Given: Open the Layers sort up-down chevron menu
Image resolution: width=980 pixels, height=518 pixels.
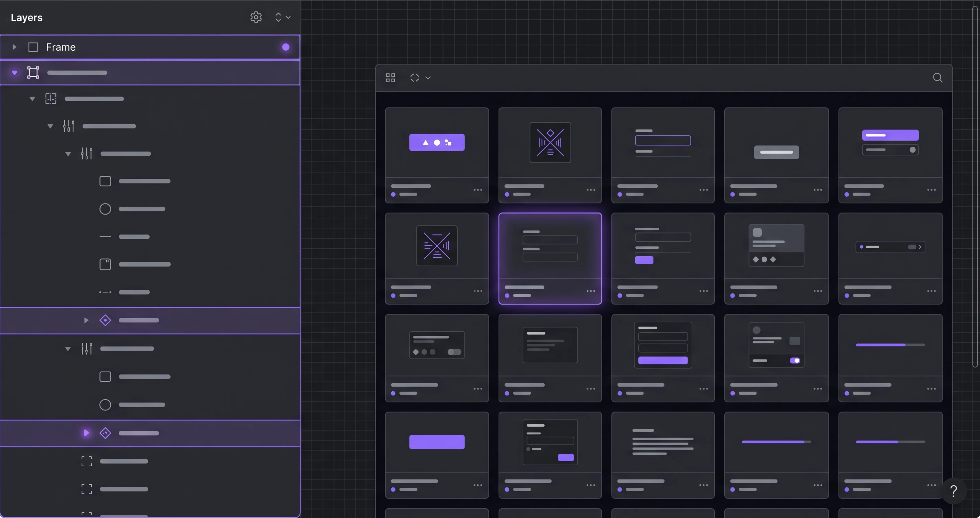Looking at the screenshot, I should pos(283,17).
